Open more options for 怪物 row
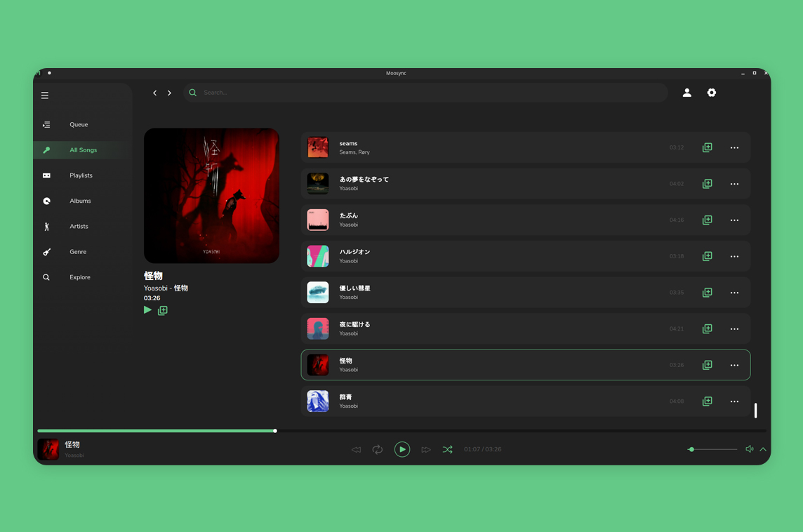The width and height of the screenshot is (803, 532). 734,365
